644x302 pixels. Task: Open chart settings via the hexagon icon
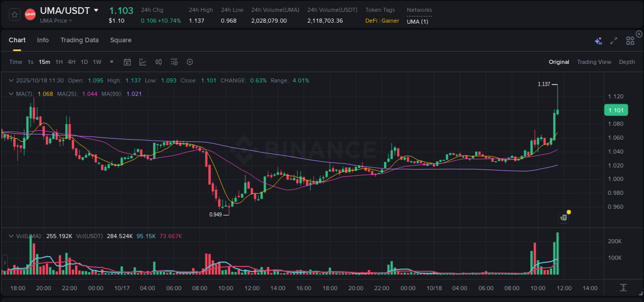click(x=190, y=62)
